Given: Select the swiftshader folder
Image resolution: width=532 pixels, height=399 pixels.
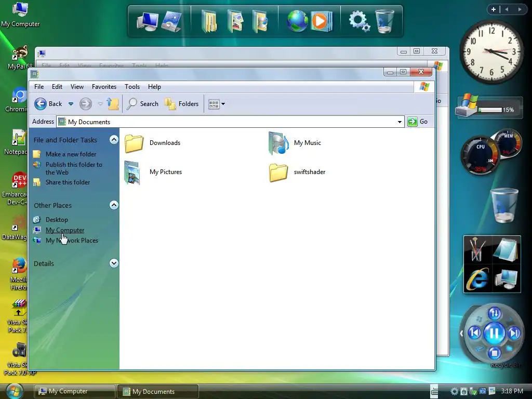Looking at the screenshot, I should pyautogui.click(x=297, y=172).
